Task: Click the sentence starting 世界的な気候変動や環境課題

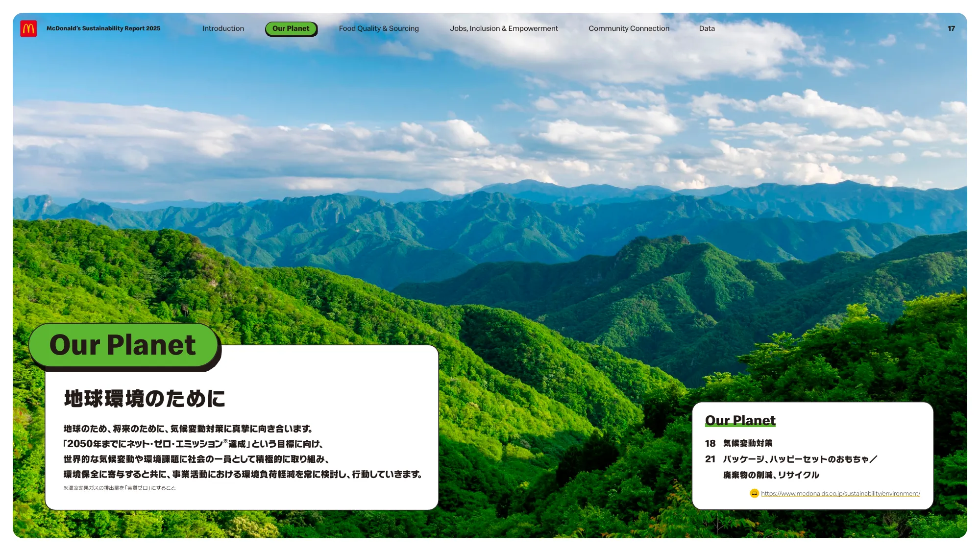Action: click(x=196, y=459)
